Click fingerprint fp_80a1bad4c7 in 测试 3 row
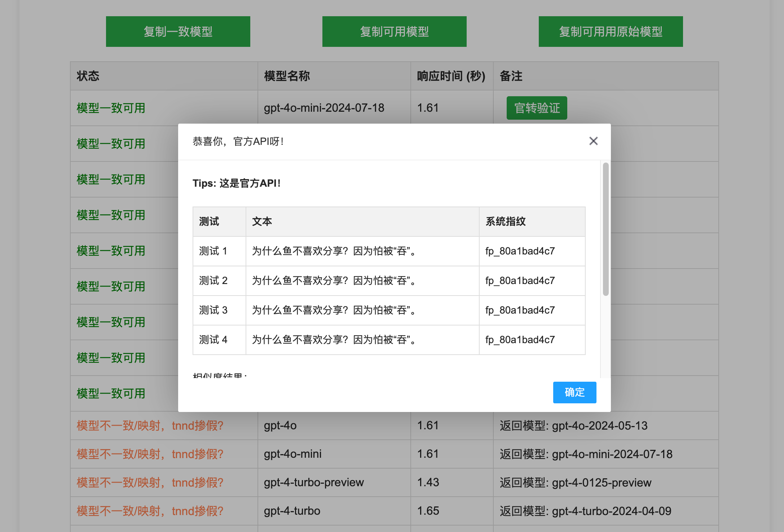Screen dimensions: 784x532 (520, 310)
